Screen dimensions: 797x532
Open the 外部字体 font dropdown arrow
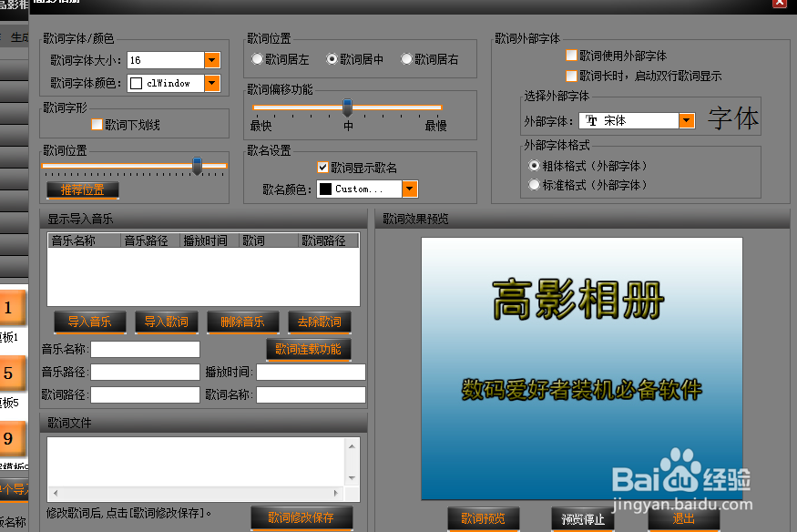(x=687, y=120)
